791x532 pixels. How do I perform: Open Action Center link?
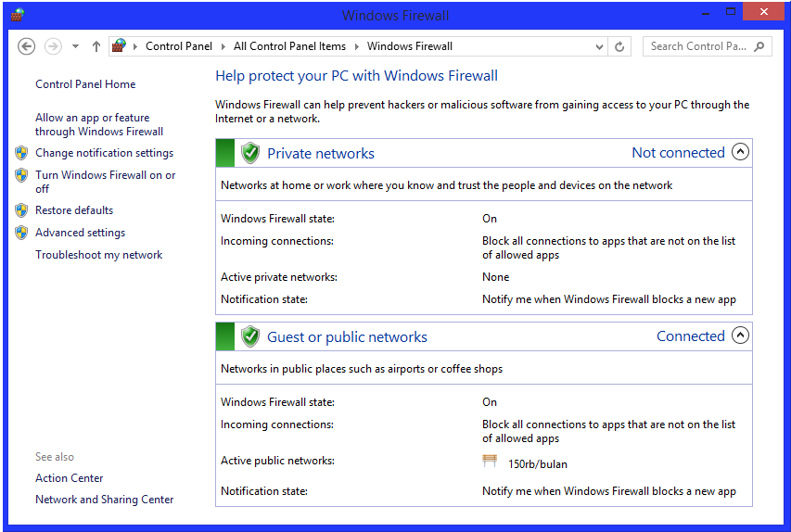click(70, 478)
